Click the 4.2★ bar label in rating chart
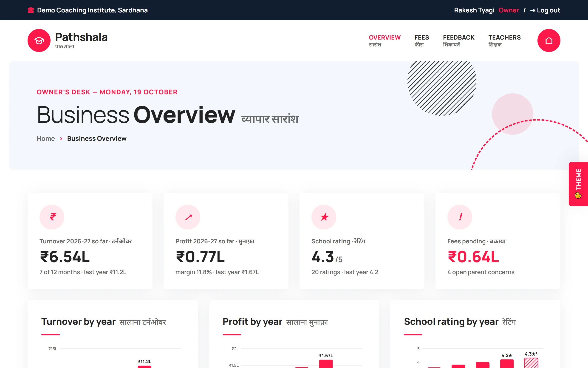 click(x=507, y=355)
